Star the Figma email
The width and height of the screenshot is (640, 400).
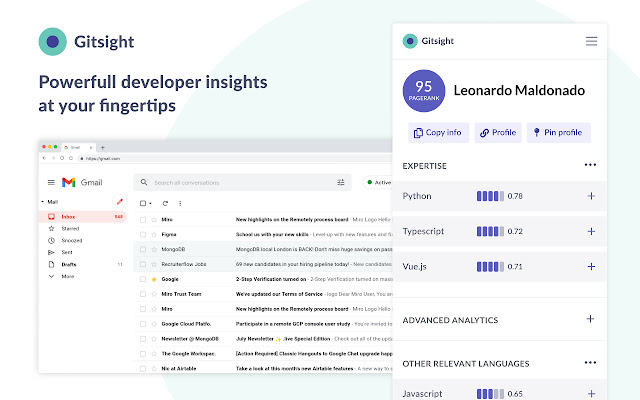point(154,234)
